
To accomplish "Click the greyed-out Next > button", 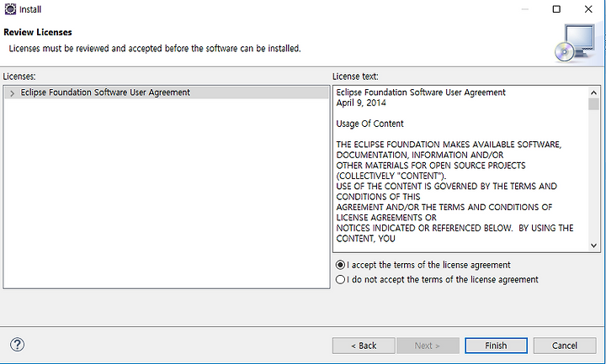I will (x=428, y=346).
